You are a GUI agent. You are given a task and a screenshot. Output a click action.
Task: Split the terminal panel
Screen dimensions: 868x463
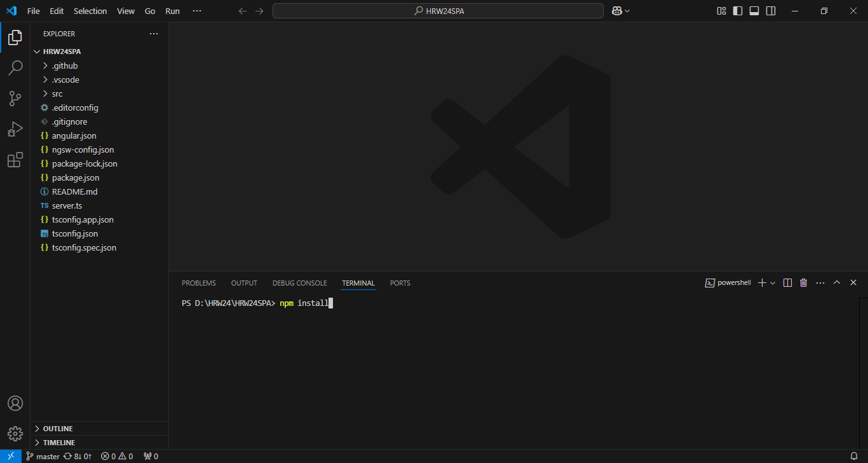(x=787, y=283)
